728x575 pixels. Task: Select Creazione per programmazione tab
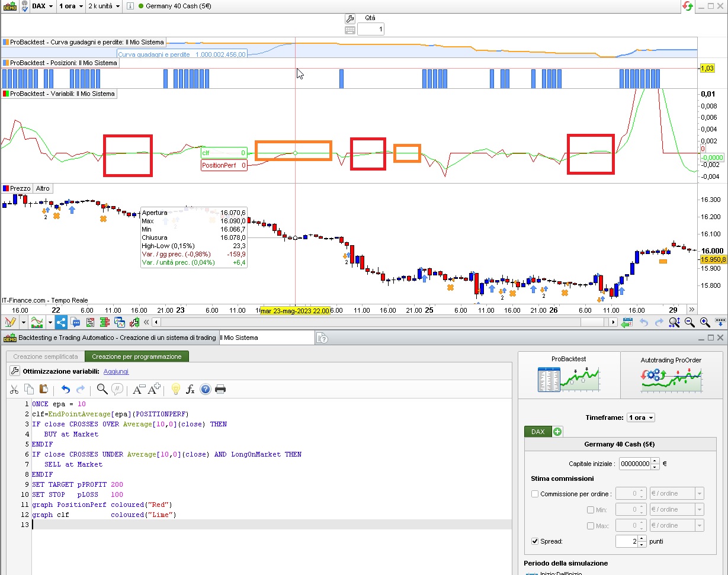pos(137,356)
